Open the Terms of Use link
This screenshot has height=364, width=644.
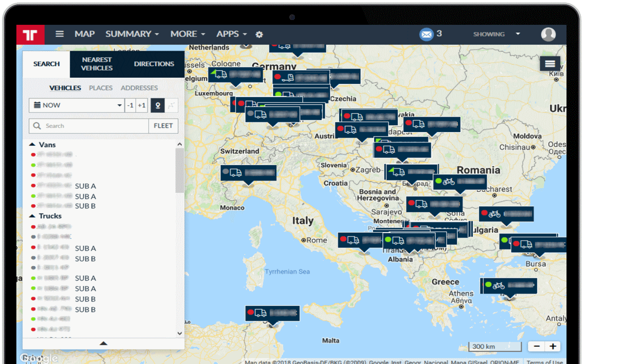[545, 362]
